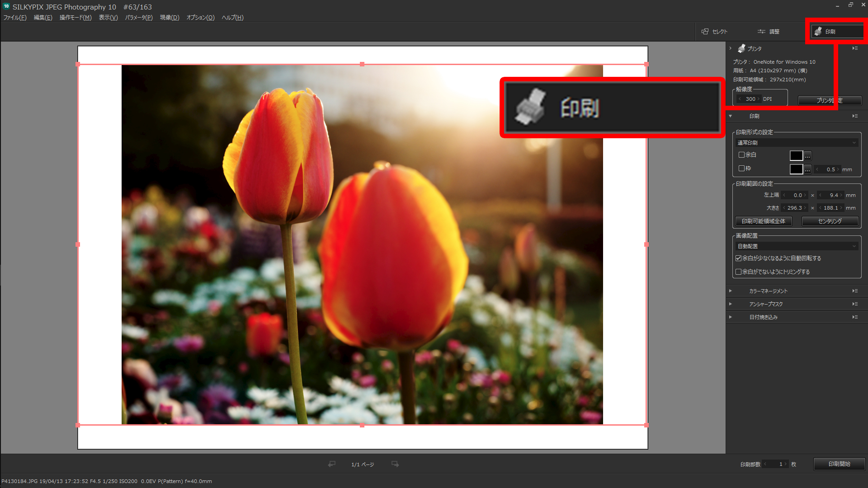This screenshot has width=868, height=488.
Task: Open the 現像(D) menu
Action: pos(170,18)
